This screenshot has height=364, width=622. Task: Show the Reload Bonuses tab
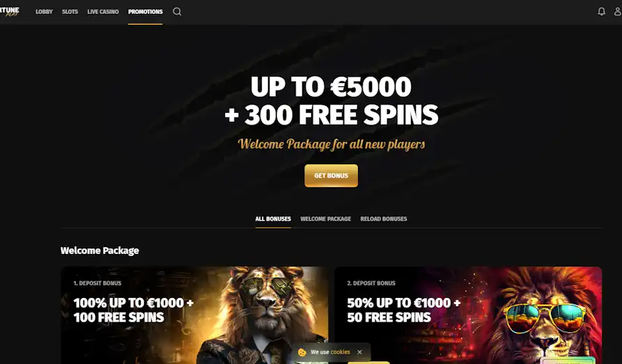[384, 219]
